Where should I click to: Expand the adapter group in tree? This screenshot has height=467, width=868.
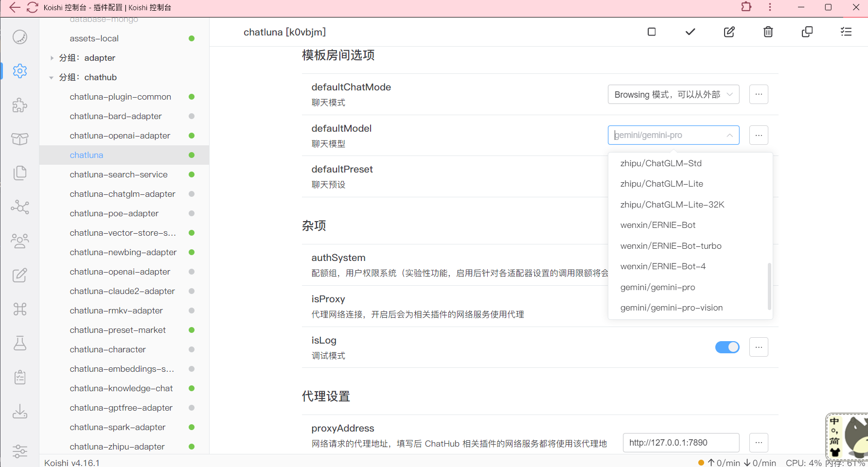pos(52,58)
